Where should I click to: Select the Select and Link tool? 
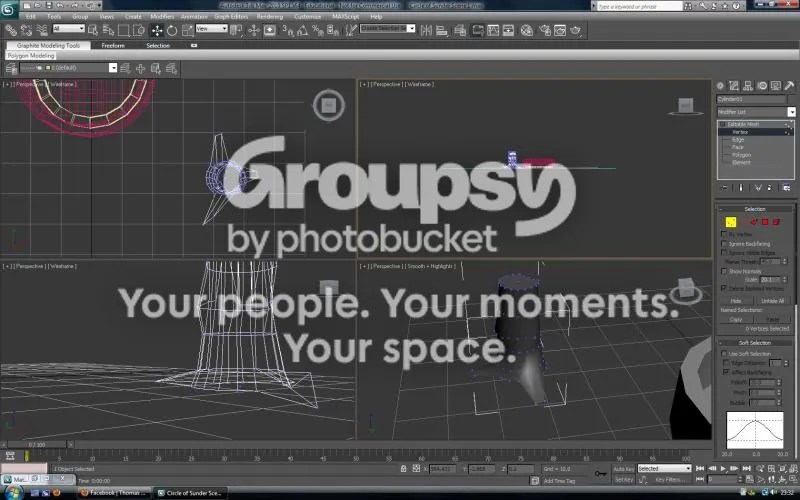point(10,31)
